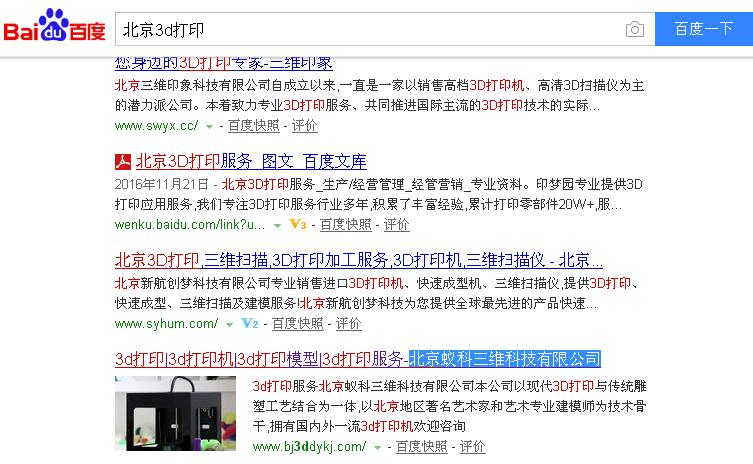
Task: Expand dropdown arrow next to wenku.baidu.com link
Action: (277, 226)
